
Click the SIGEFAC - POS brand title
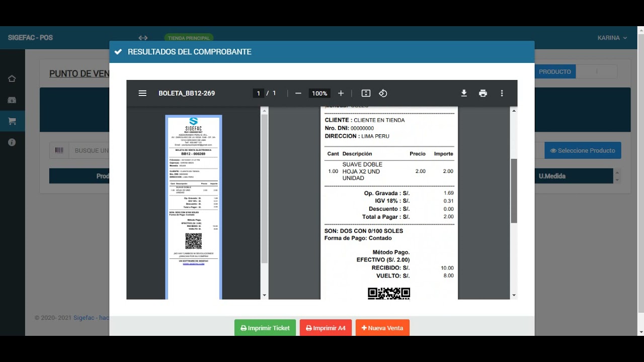[30, 38]
